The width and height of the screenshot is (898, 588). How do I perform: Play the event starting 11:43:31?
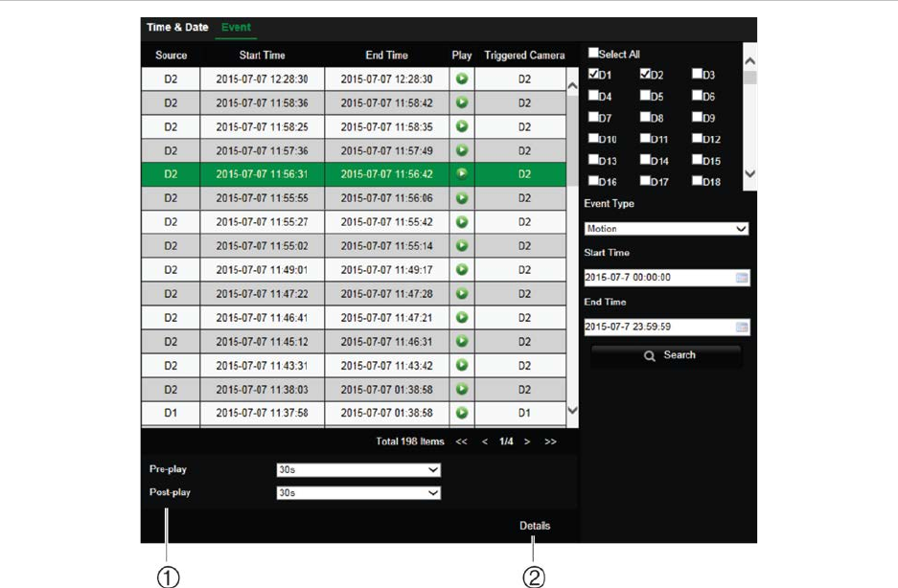pos(462,365)
